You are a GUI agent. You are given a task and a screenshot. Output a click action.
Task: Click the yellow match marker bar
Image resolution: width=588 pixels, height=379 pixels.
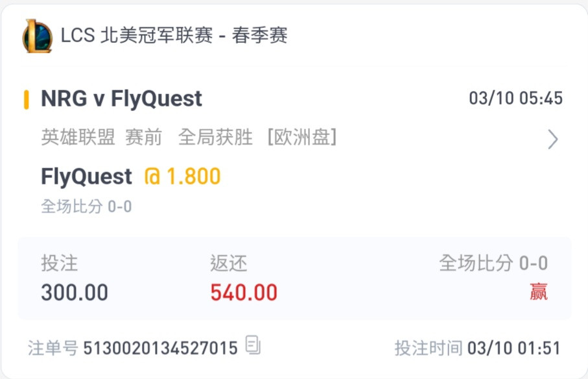tap(26, 99)
